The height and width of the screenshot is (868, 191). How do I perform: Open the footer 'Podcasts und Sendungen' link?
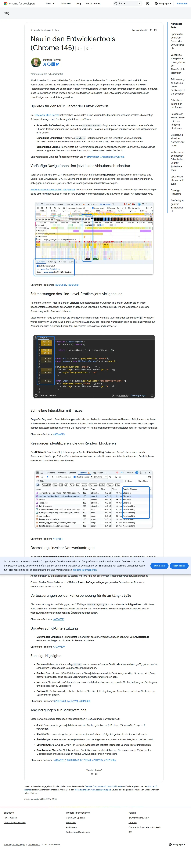coord(78,832)
